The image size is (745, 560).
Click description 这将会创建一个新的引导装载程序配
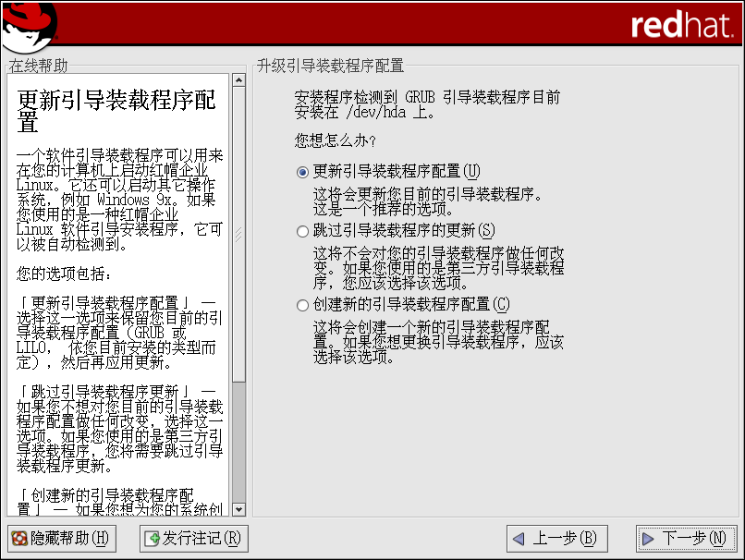point(432,327)
